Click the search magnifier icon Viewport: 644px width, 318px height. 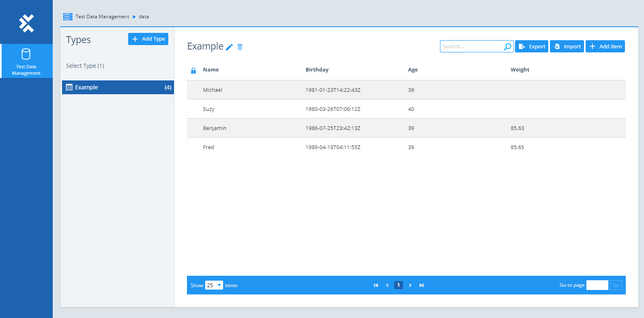507,47
